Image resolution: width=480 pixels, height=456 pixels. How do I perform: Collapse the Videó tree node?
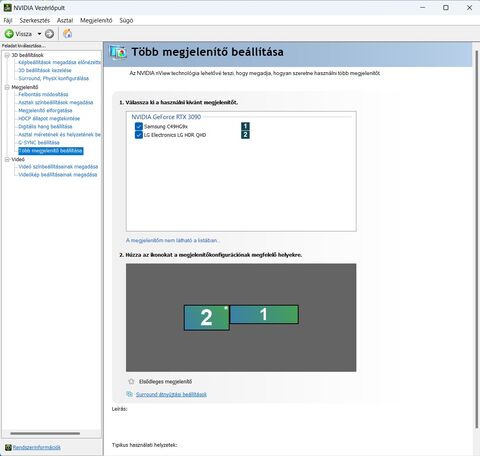pyautogui.click(x=7, y=159)
